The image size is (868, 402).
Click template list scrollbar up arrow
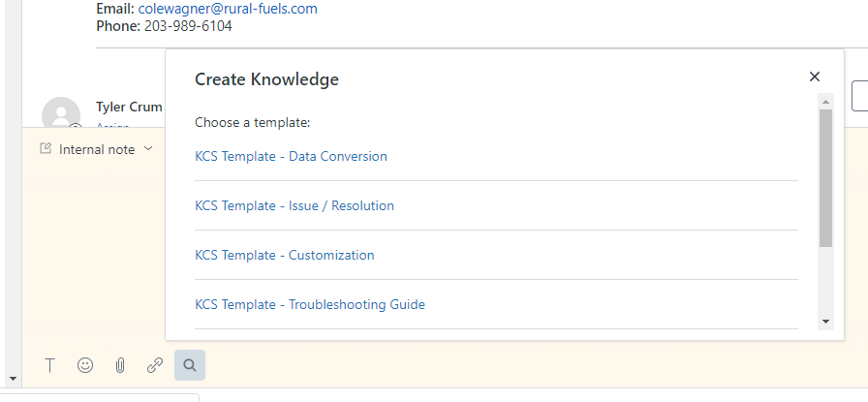pyautogui.click(x=826, y=102)
